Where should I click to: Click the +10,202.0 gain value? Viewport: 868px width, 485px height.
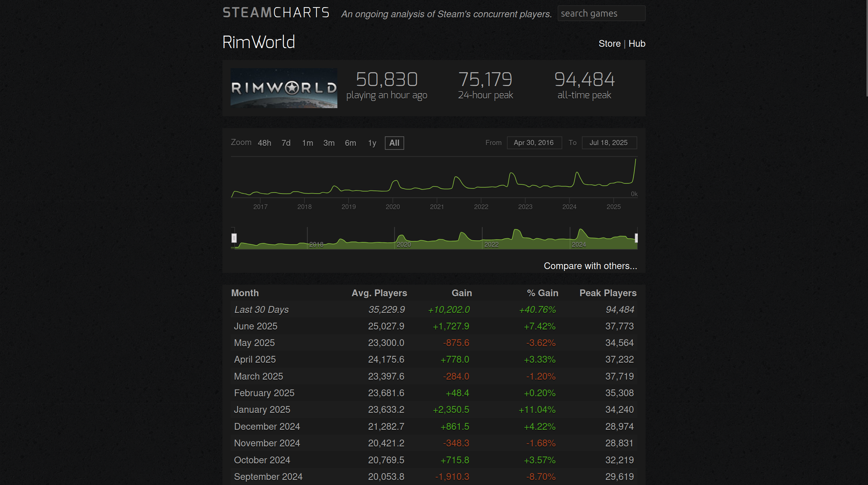[449, 310]
